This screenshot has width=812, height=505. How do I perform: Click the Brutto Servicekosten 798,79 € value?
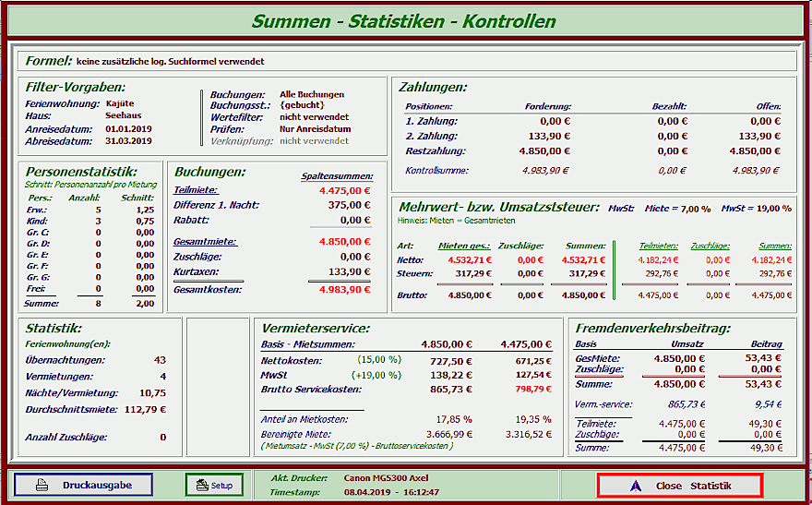click(532, 391)
